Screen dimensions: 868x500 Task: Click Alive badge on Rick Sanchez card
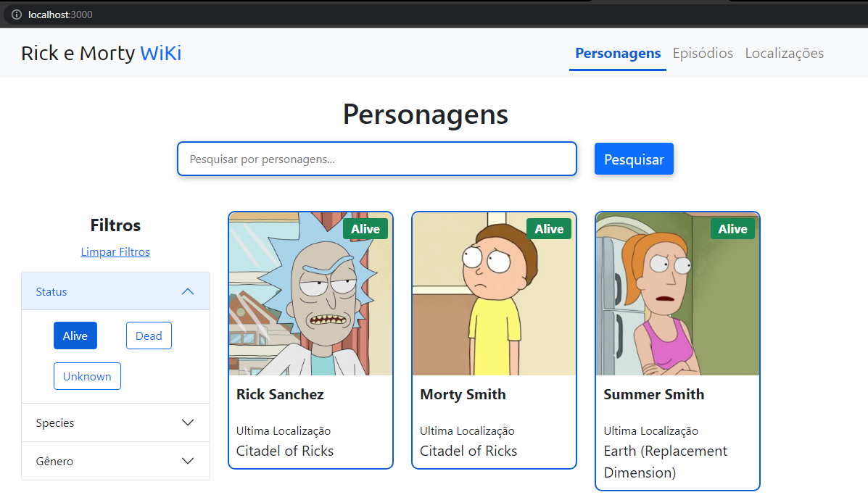[x=365, y=229]
